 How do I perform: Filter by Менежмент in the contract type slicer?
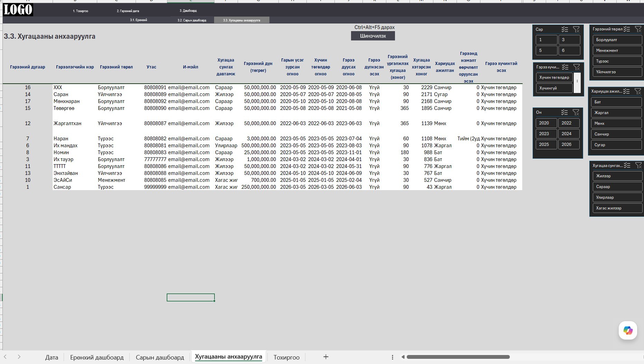click(617, 50)
